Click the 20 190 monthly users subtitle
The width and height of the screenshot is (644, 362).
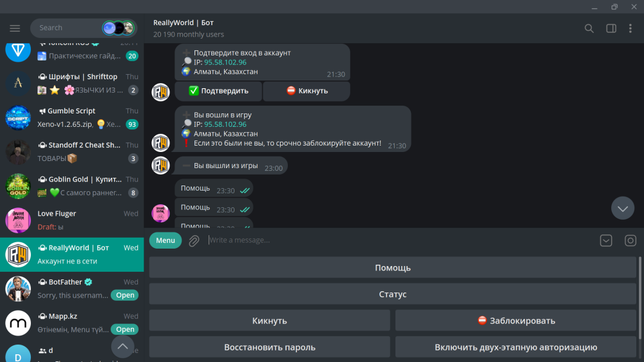click(189, 35)
